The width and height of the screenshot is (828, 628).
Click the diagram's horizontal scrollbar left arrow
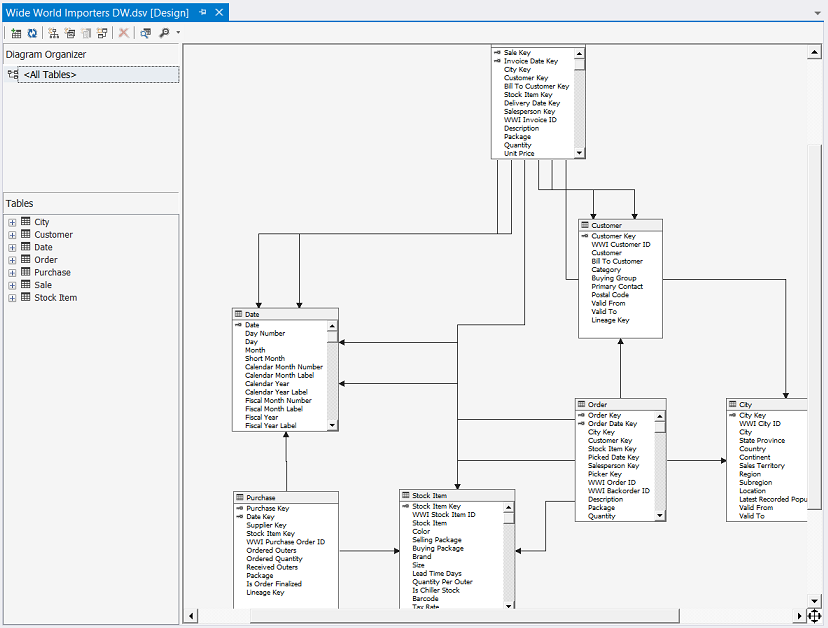tap(191, 615)
